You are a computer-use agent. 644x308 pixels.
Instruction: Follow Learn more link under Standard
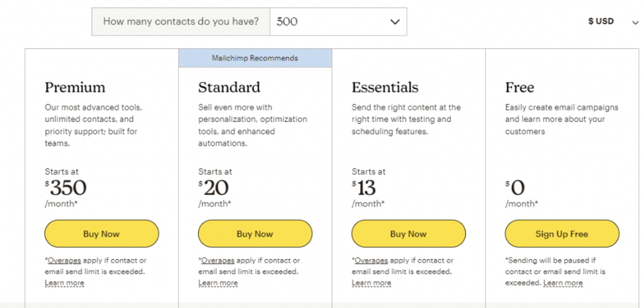click(x=218, y=283)
